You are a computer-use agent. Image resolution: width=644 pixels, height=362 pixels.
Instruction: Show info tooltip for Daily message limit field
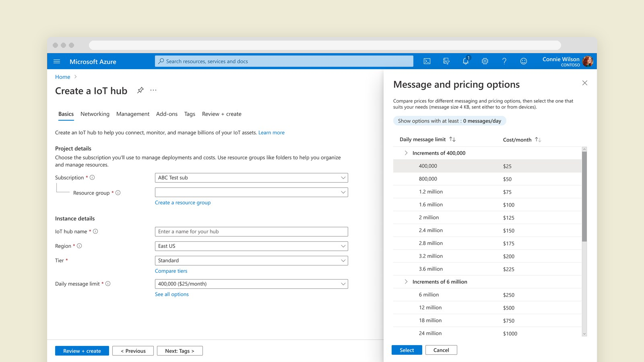click(108, 284)
